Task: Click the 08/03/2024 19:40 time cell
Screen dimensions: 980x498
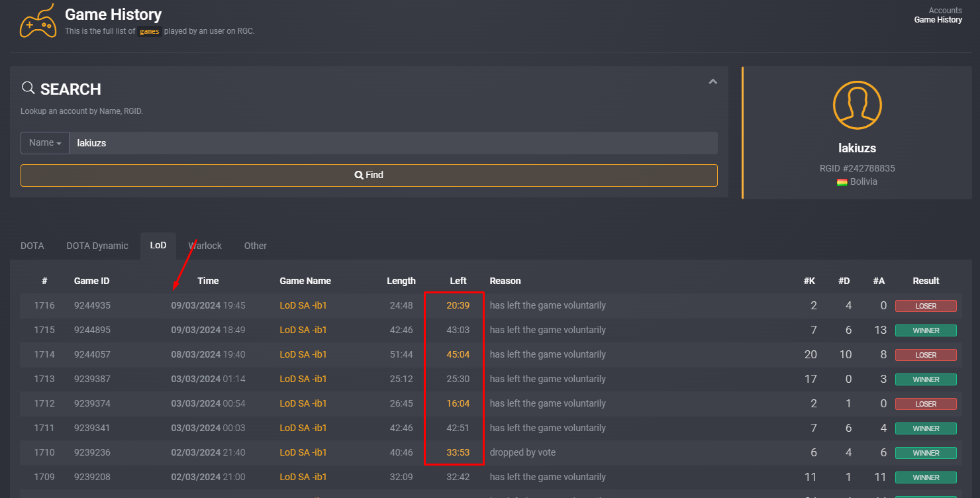Action: [x=208, y=354]
